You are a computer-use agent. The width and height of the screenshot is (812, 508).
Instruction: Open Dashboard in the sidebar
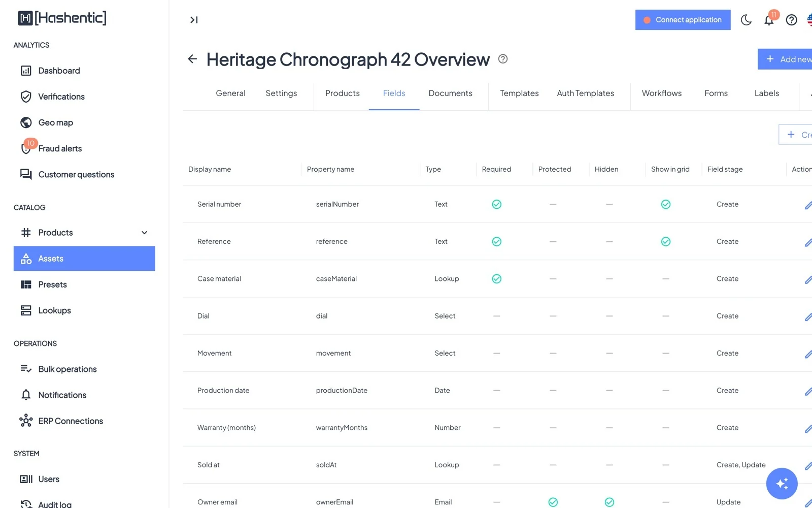(84, 71)
